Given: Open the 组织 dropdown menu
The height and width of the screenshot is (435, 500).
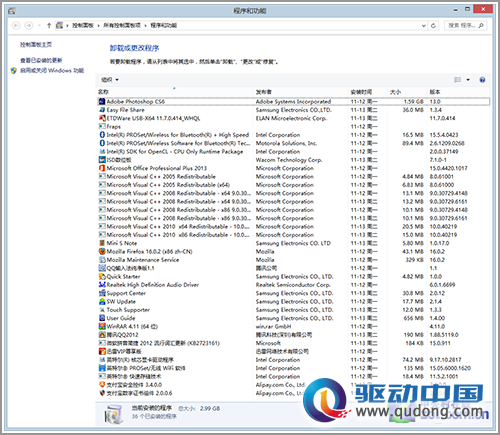Looking at the screenshot, I should (x=110, y=80).
